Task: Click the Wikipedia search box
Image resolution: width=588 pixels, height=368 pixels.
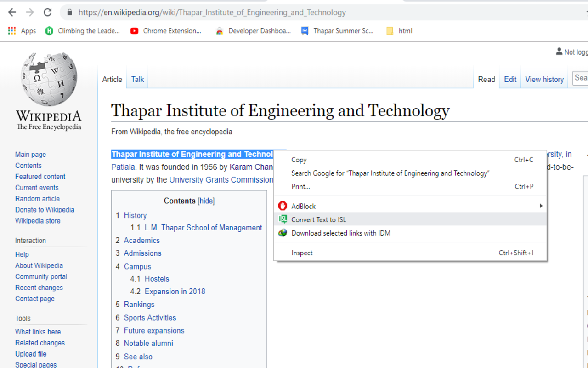Action: coord(580,78)
